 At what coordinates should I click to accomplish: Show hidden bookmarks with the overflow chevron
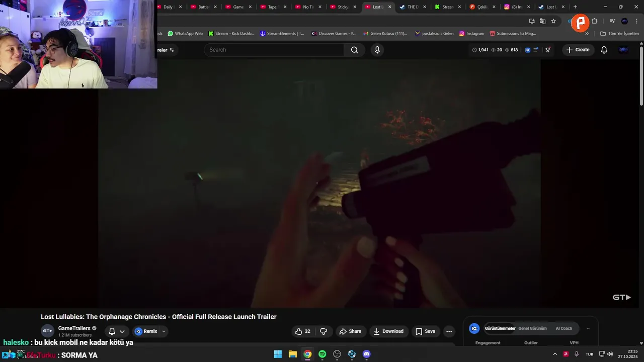point(587,34)
